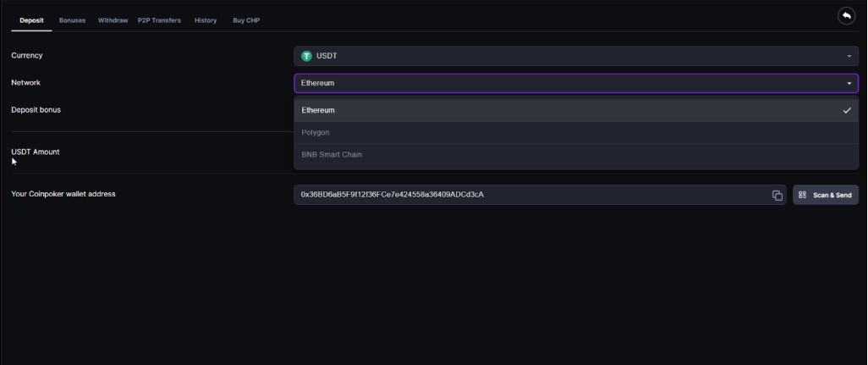
Task: View the History tab
Action: 205,20
